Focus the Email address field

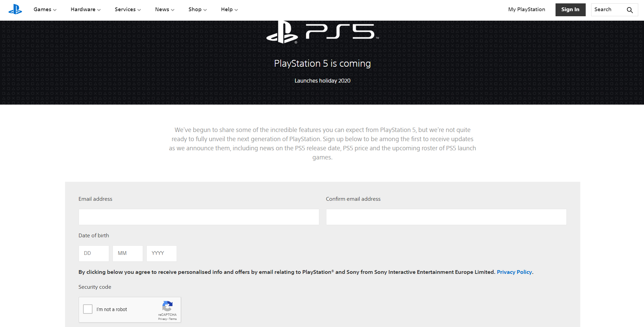tap(199, 217)
